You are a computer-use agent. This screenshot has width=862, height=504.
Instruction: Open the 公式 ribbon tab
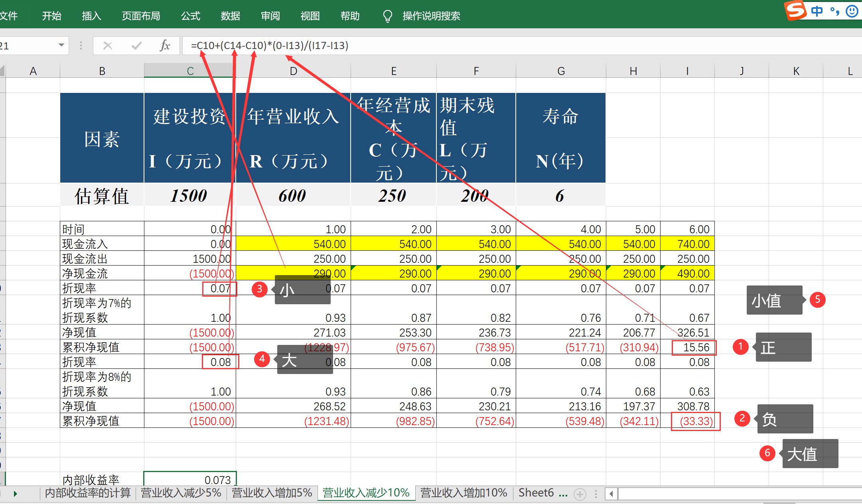(x=190, y=16)
